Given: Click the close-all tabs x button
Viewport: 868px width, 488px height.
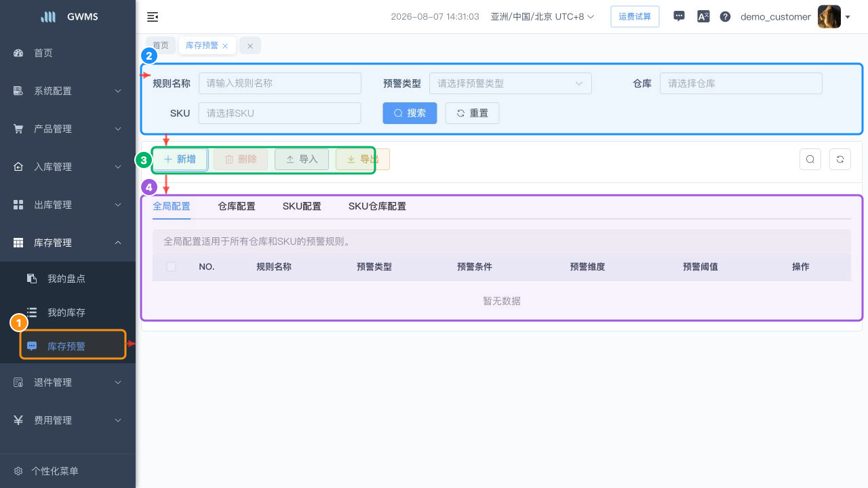Looking at the screenshot, I should [x=250, y=45].
